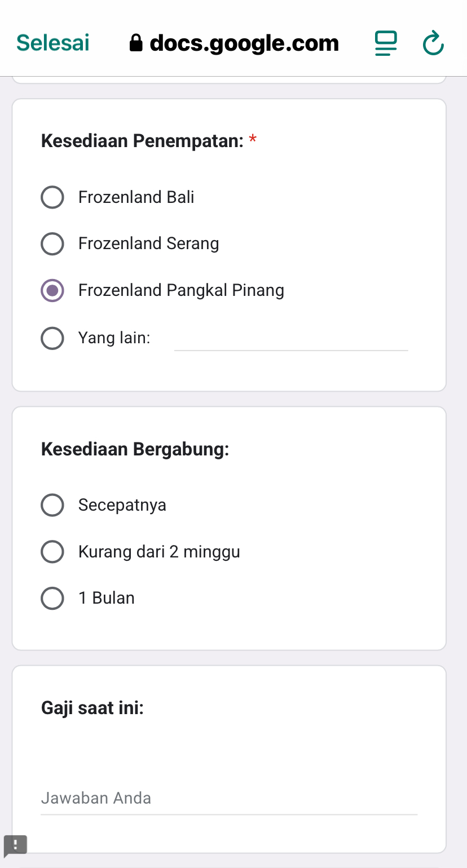Click the Gaji saat ini heading
This screenshot has width=467, height=868.
[92, 707]
